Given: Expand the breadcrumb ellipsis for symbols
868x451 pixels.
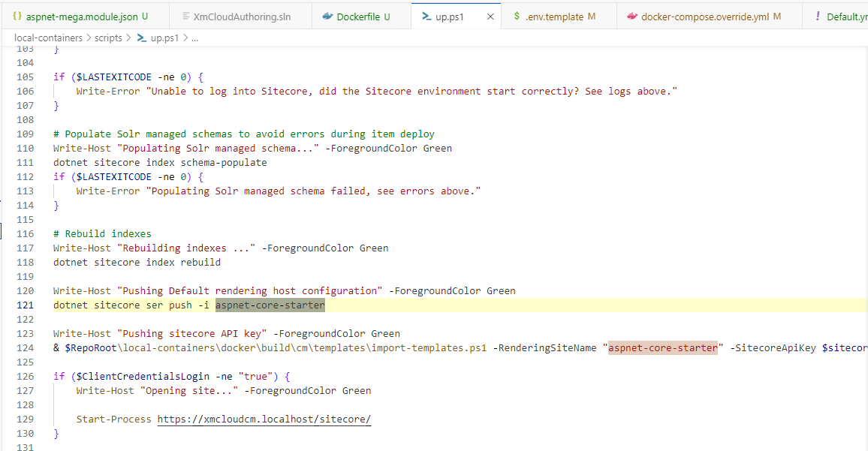Looking at the screenshot, I should (194, 38).
